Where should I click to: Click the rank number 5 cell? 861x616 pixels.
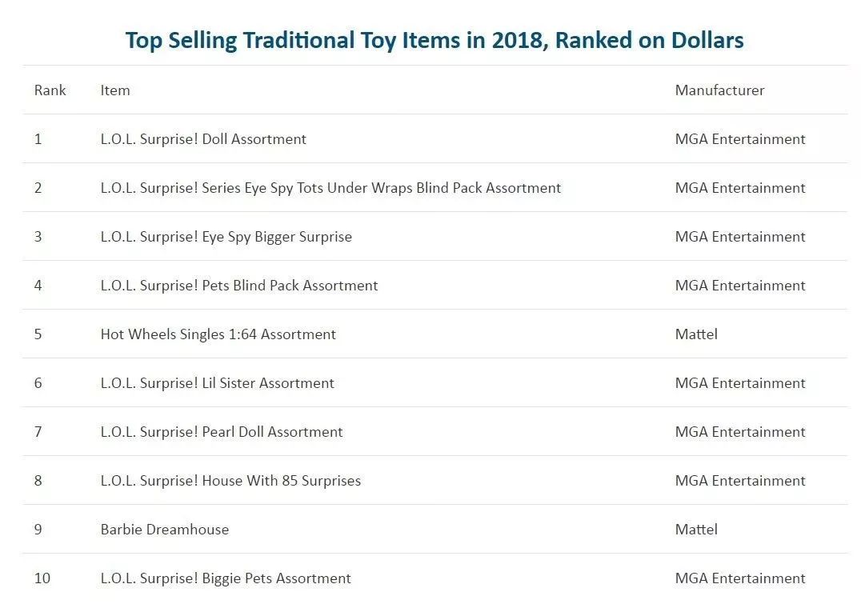point(38,334)
